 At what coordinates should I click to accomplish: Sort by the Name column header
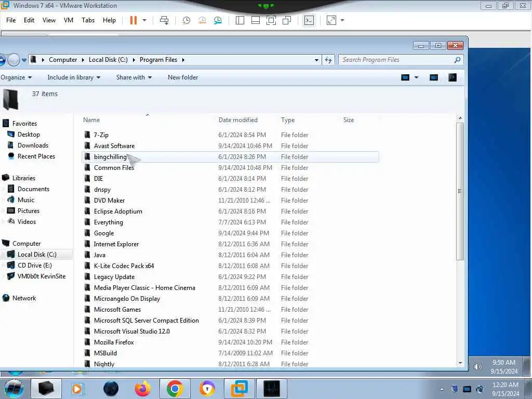coord(91,120)
